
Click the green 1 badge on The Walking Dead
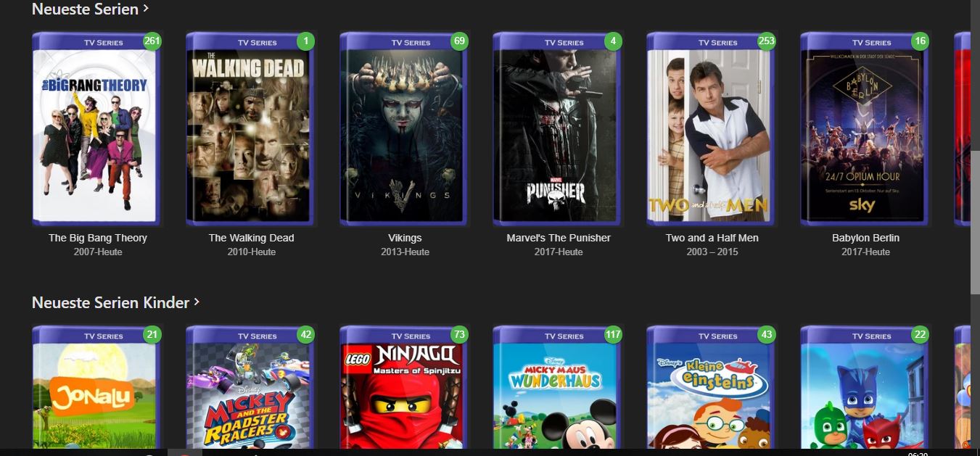tap(306, 41)
